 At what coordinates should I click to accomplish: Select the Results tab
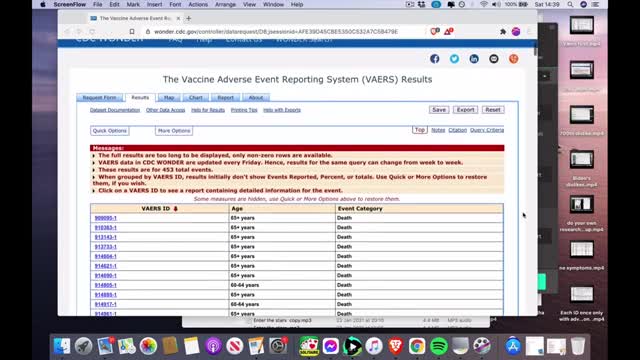140,98
